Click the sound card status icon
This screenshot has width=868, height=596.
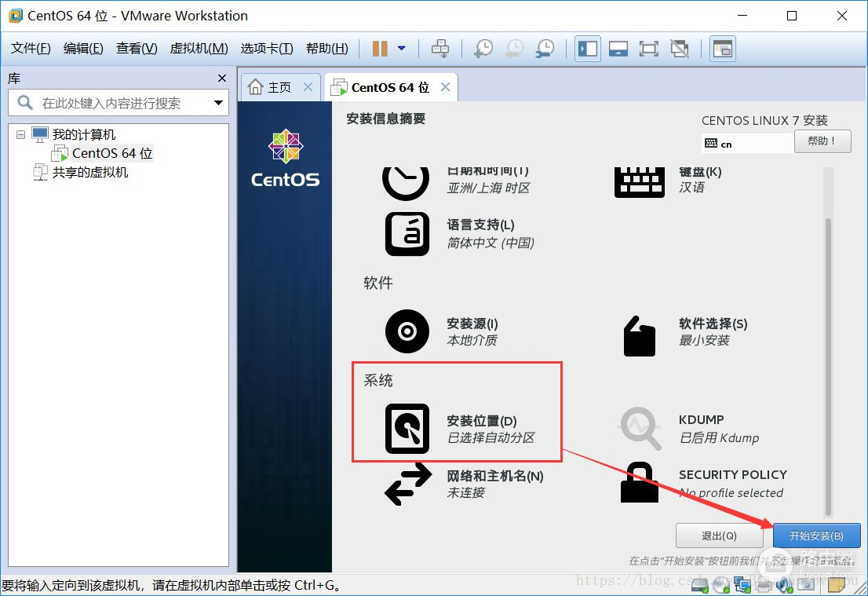782,584
